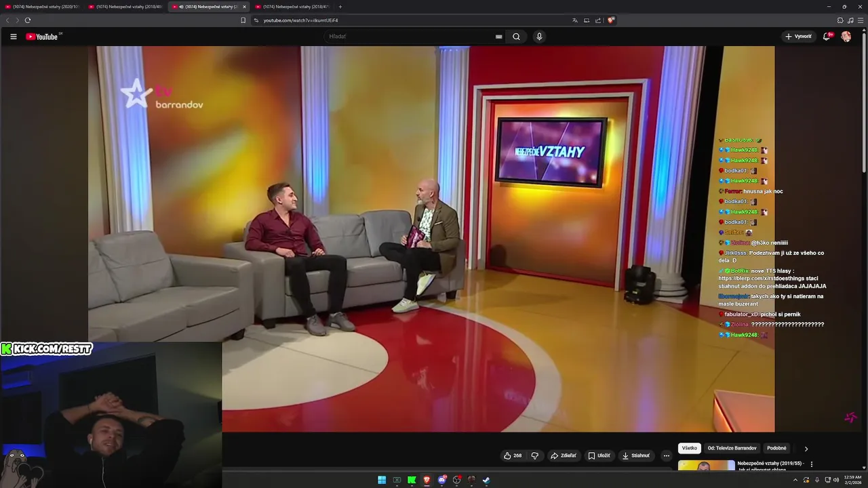Viewport: 868px width, 488px height.
Task: Switch to second Nebezpečné vzťahy (2018/48 tab
Action: [125, 7]
